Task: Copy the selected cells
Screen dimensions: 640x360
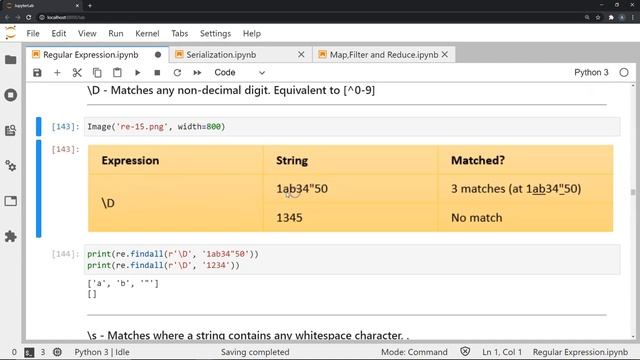Action: (x=97, y=73)
